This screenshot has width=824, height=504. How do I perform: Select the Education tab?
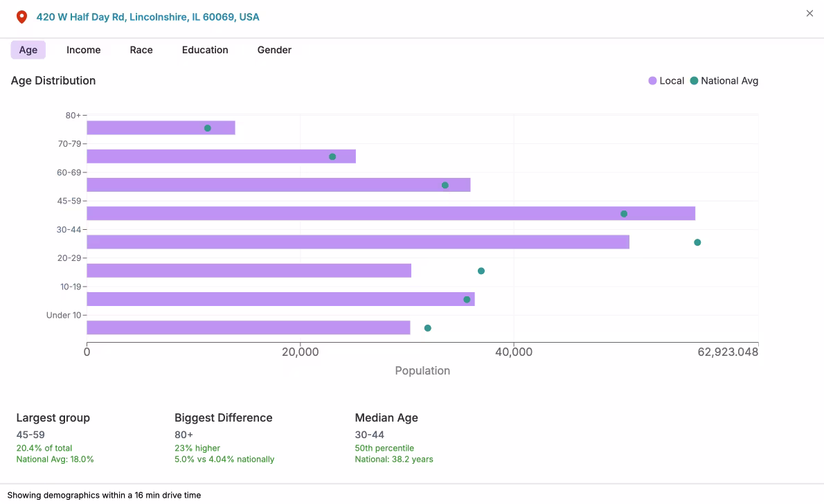coord(204,50)
